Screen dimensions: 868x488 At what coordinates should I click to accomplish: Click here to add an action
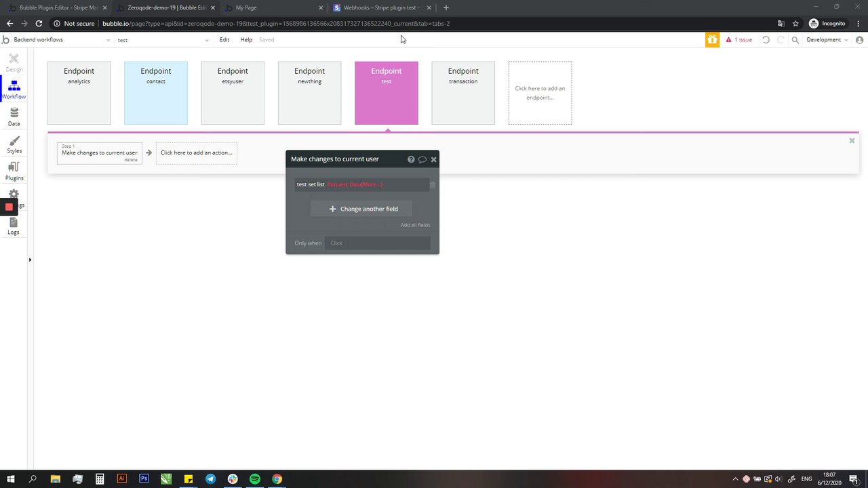point(197,152)
